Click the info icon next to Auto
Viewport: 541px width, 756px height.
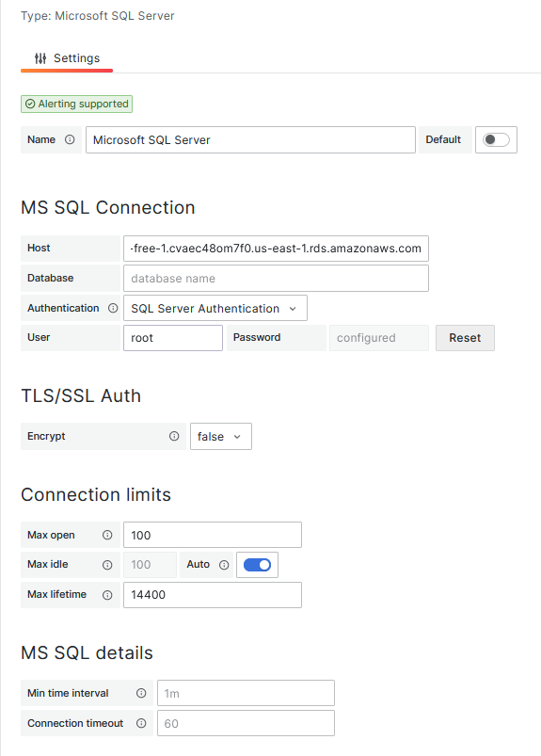pyautogui.click(x=224, y=565)
